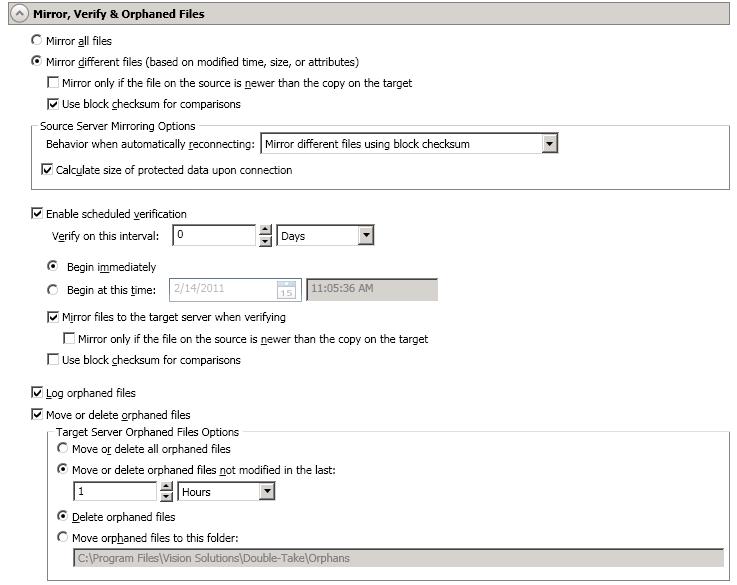The height and width of the screenshot is (585, 737).
Task: Collapse the Mirror, Verify & Orphaned Files section
Action: coord(18,14)
